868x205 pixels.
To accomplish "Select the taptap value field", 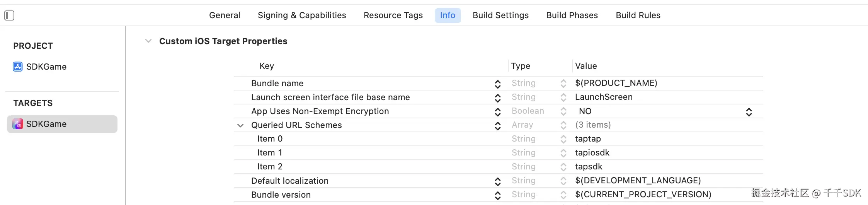I will tap(588, 139).
